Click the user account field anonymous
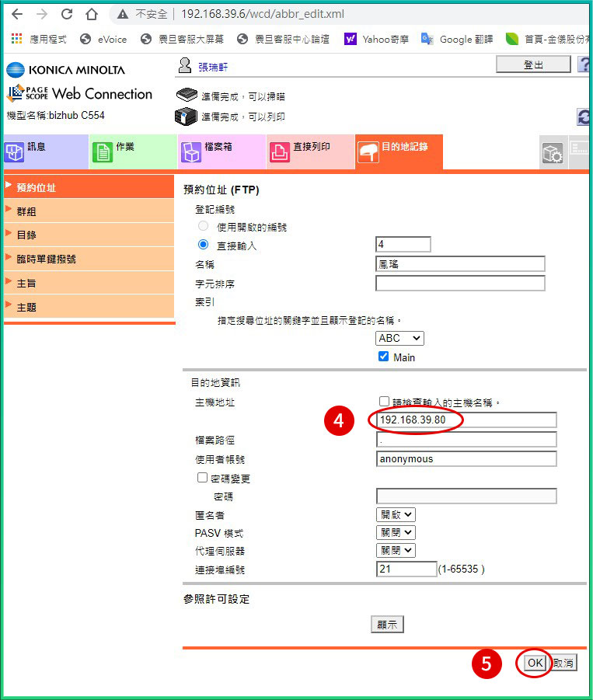 [x=466, y=459]
